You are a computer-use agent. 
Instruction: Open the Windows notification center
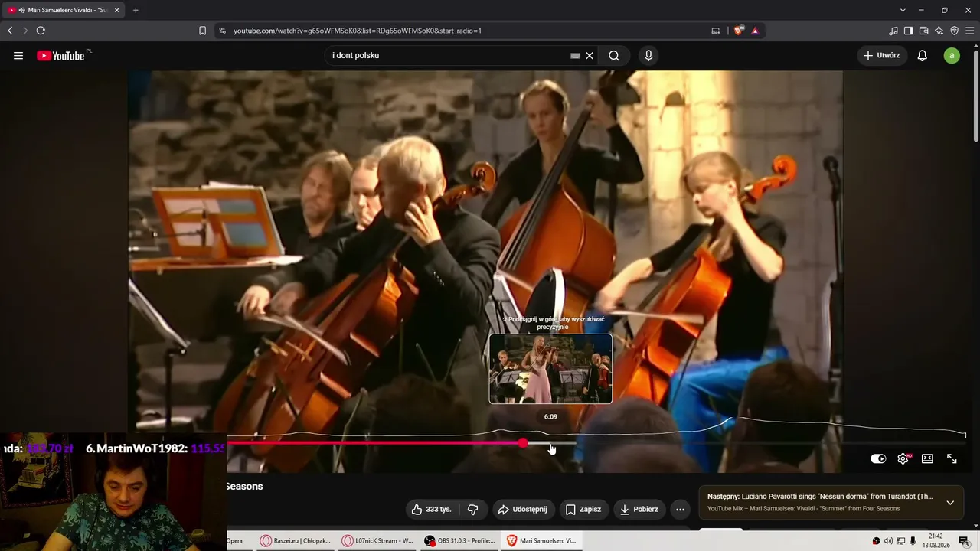click(964, 541)
